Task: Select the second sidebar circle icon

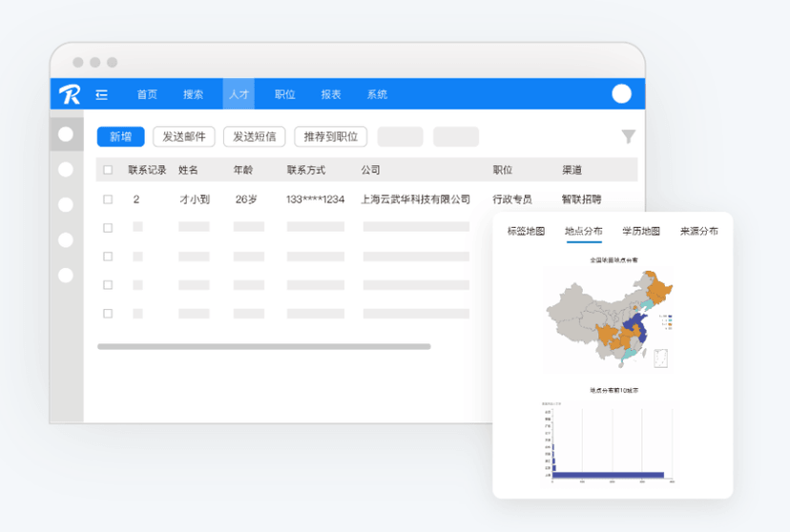Action: [x=66, y=170]
